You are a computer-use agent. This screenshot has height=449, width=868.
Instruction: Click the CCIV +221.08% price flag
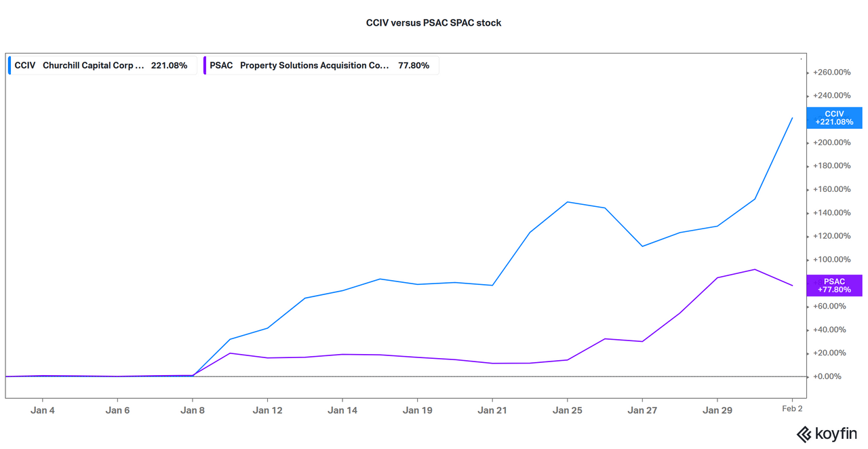[x=833, y=117]
